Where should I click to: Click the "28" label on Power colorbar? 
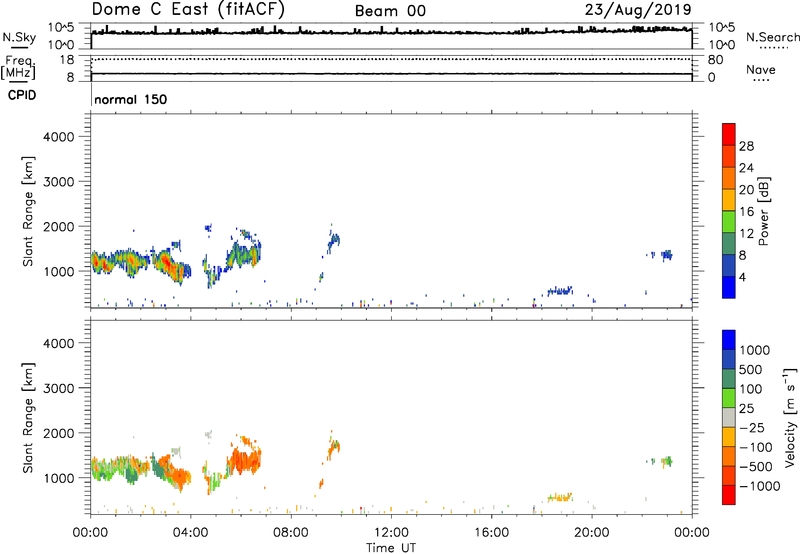746,146
